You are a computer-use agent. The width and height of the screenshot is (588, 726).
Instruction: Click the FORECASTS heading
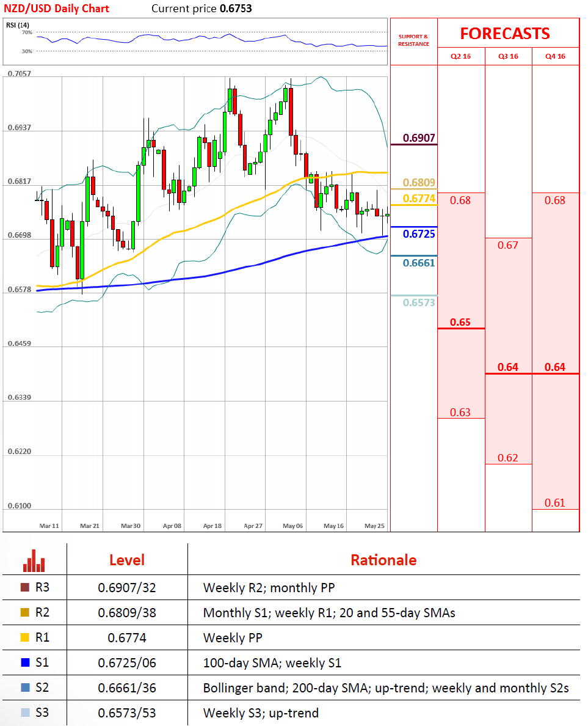(x=505, y=34)
